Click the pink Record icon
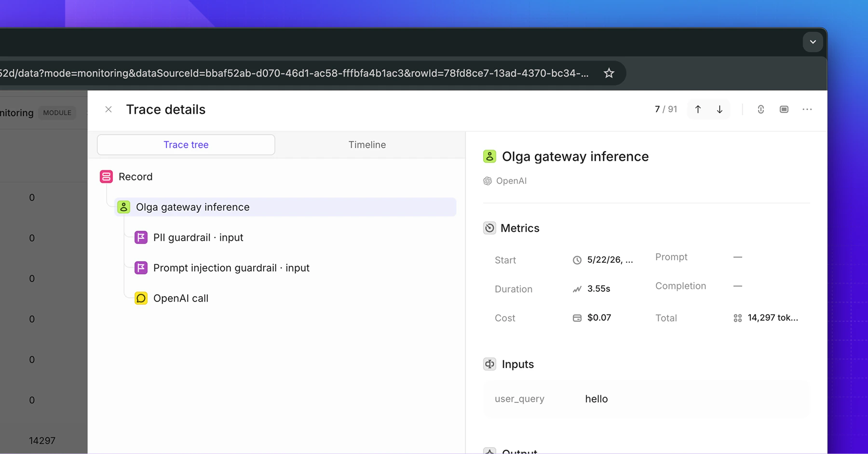 107,177
